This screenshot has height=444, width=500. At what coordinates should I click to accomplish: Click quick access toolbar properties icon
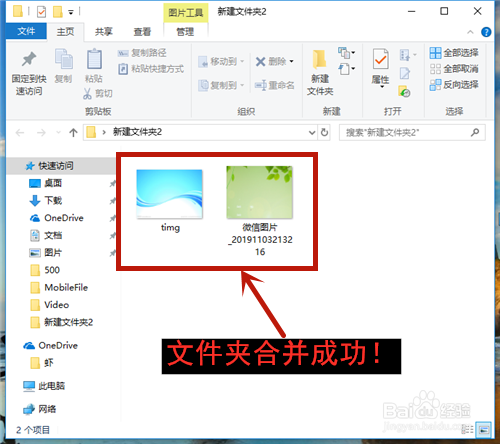pyautogui.click(x=41, y=12)
